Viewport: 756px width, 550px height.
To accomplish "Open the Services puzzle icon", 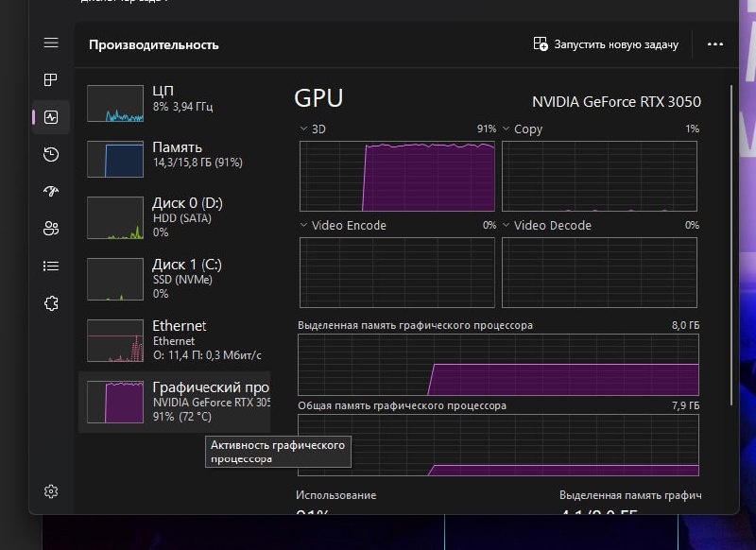I will (51, 303).
